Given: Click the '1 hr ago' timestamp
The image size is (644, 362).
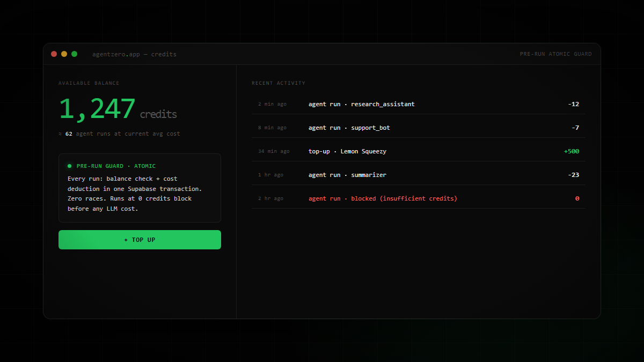Looking at the screenshot, I should (x=270, y=175).
